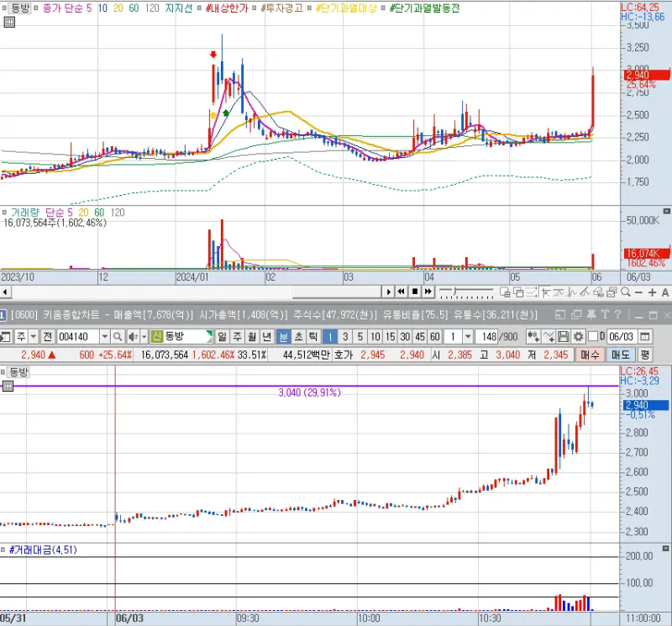
Task: Click the plus zoom-in icon in chart toolbar
Action: [652, 292]
